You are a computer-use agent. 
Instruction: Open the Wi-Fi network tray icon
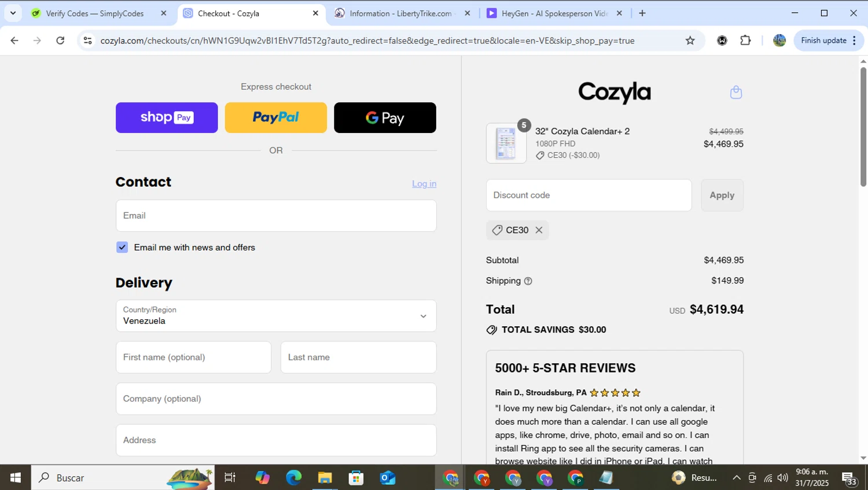click(768, 478)
